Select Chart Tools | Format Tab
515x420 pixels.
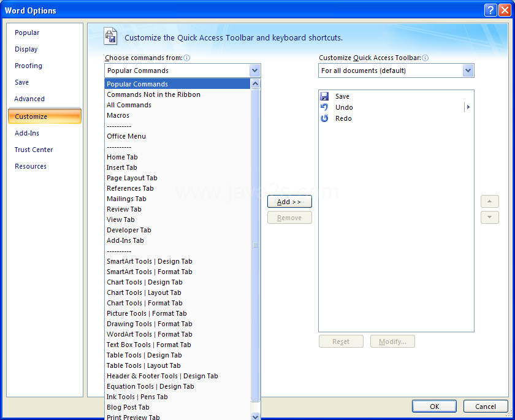click(177, 303)
